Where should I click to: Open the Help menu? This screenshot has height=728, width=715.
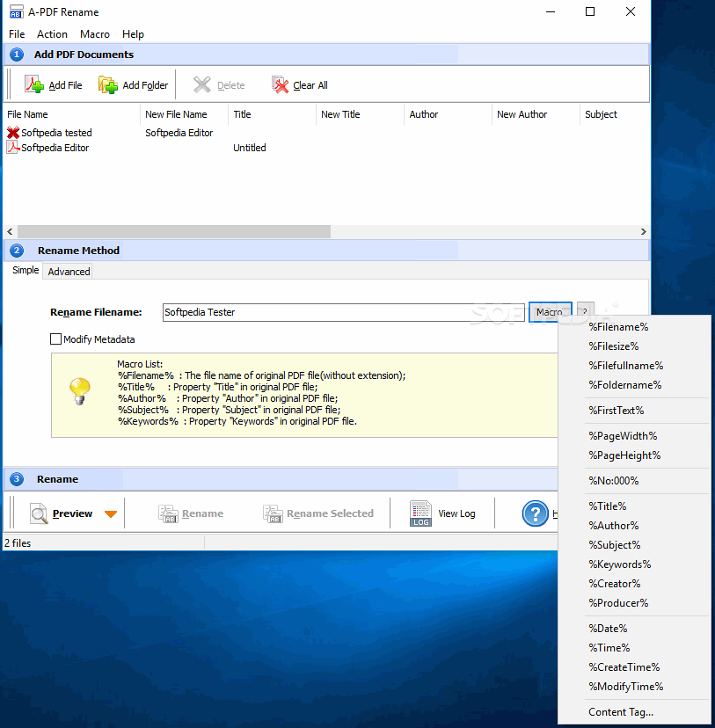coord(133,34)
